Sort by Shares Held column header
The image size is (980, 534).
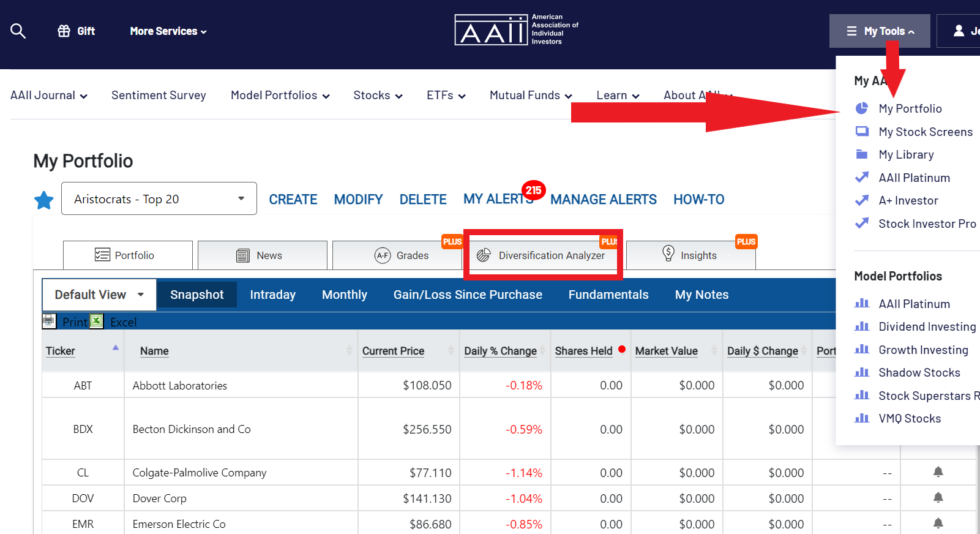pyautogui.click(x=583, y=351)
